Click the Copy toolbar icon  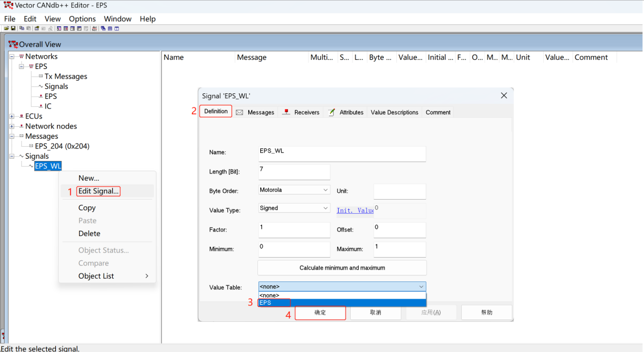pos(22,28)
